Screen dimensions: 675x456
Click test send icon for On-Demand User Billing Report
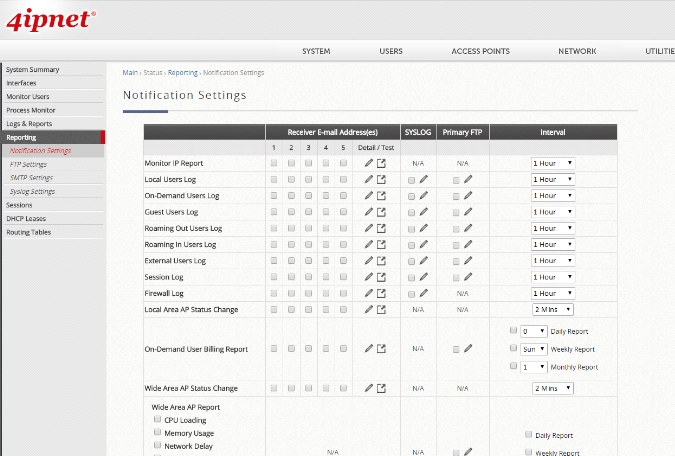click(x=381, y=349)
